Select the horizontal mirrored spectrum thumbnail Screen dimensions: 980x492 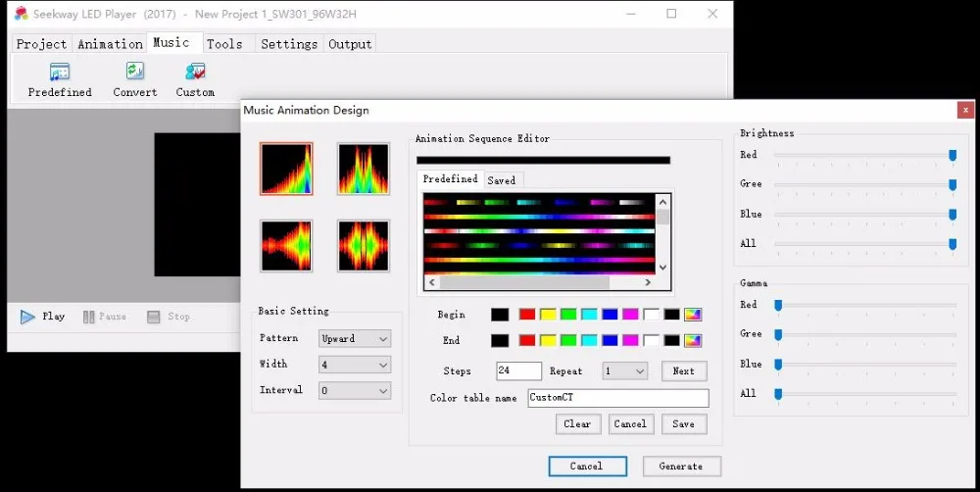(286, 246)
